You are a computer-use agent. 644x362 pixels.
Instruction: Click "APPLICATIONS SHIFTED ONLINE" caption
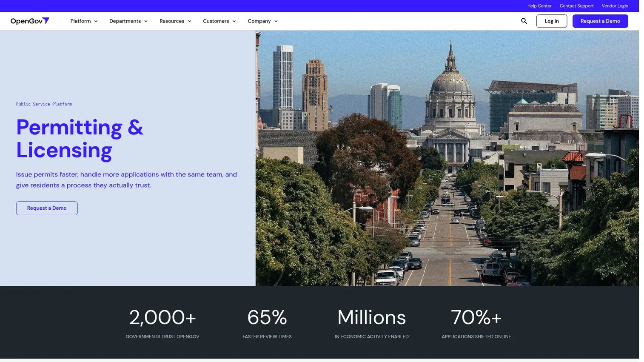[x=476, y=336]
